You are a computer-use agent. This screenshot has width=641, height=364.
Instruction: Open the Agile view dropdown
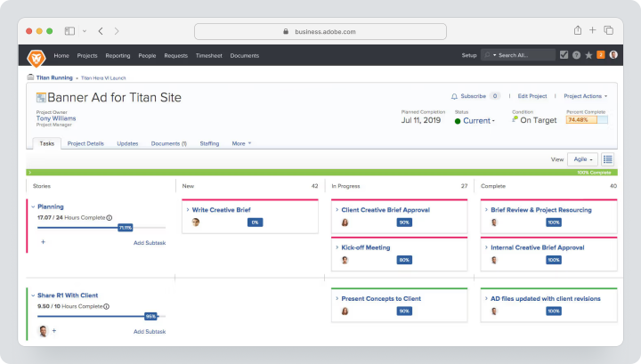coord(582,159)
